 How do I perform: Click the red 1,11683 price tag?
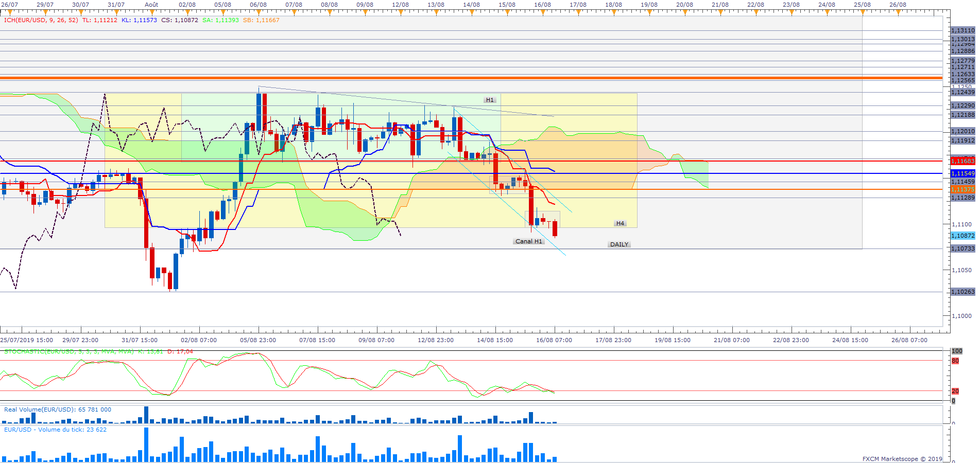tap(962, 161)
